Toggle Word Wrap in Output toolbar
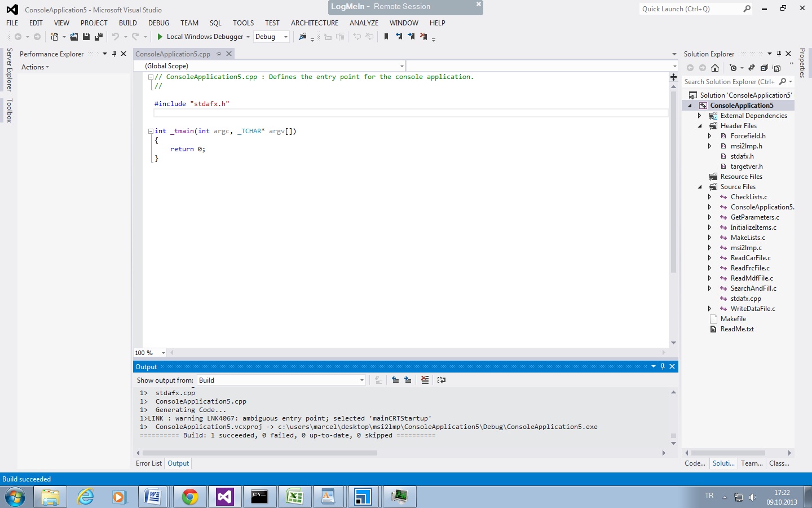812x508 pixels. pyautogui.click(x=442, y=380)
